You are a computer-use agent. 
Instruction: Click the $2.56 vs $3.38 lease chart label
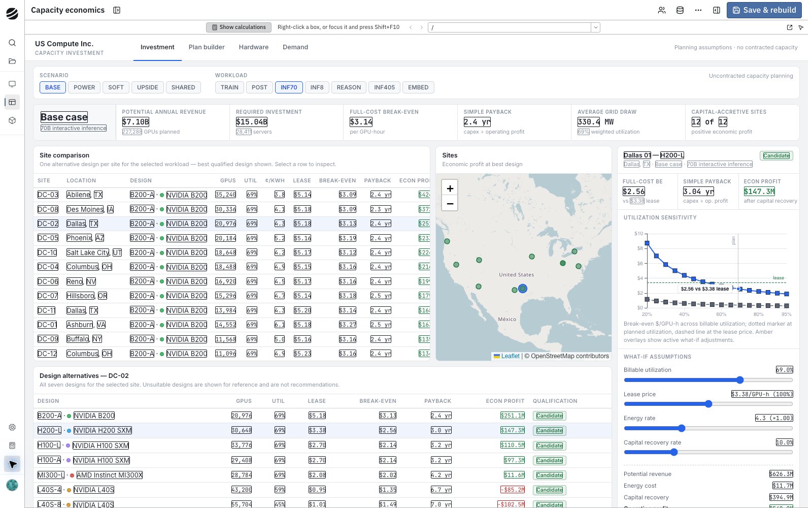[705, 289]
